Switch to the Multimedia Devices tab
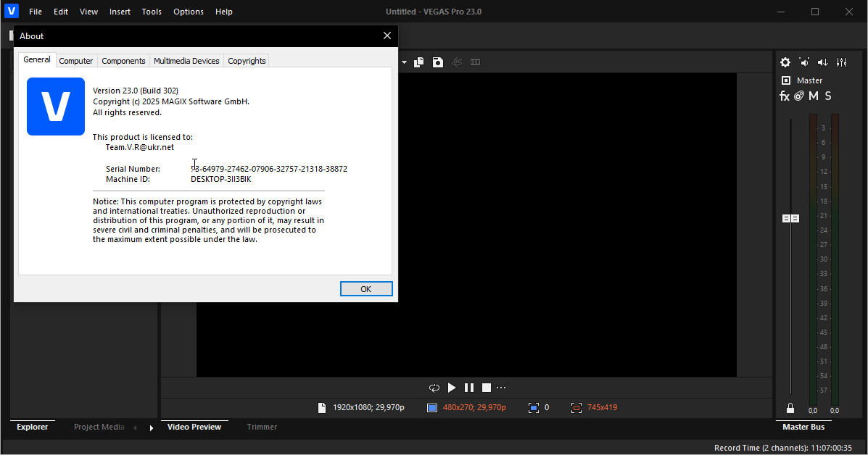Viewport: 868px width, 455px height. (x=186, y=61)
